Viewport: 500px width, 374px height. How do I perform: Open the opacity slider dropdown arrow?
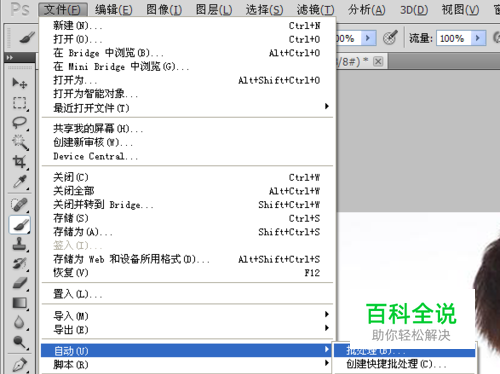(x=368, y=38)
